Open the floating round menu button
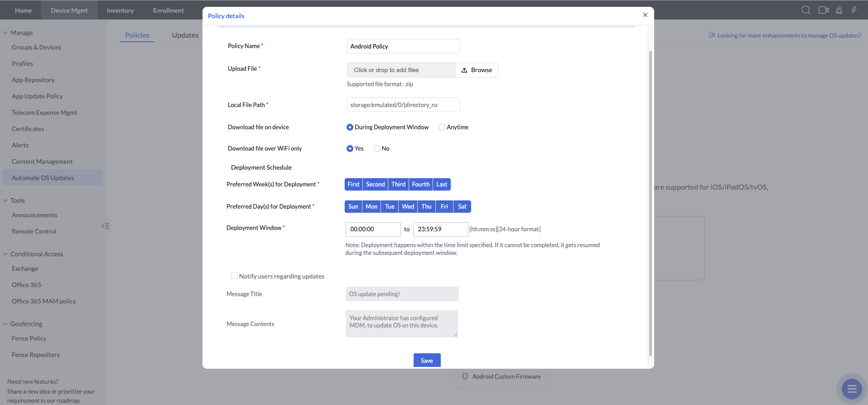Image resolution: width=868 pixels, height=405 pixels. [852, 389]
